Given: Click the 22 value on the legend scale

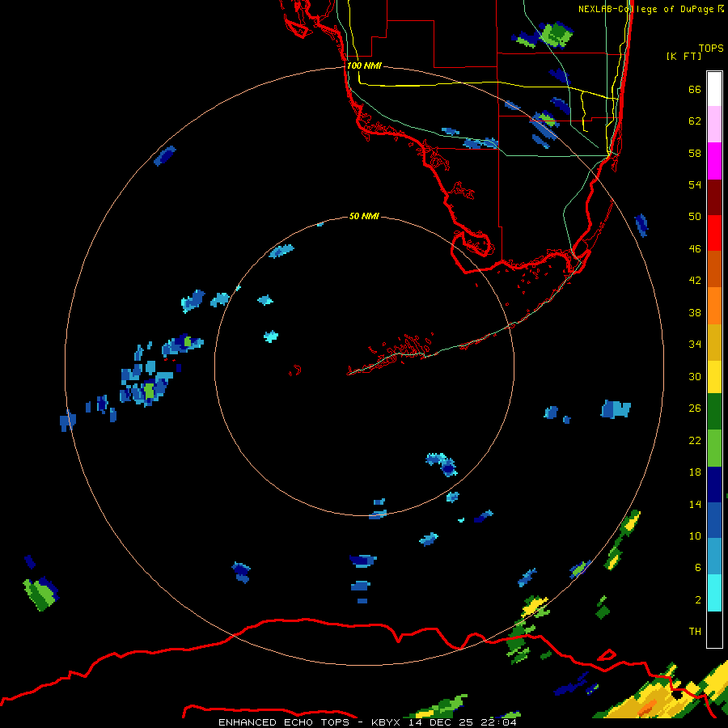Looking at the screenshot, I should 695,440.
